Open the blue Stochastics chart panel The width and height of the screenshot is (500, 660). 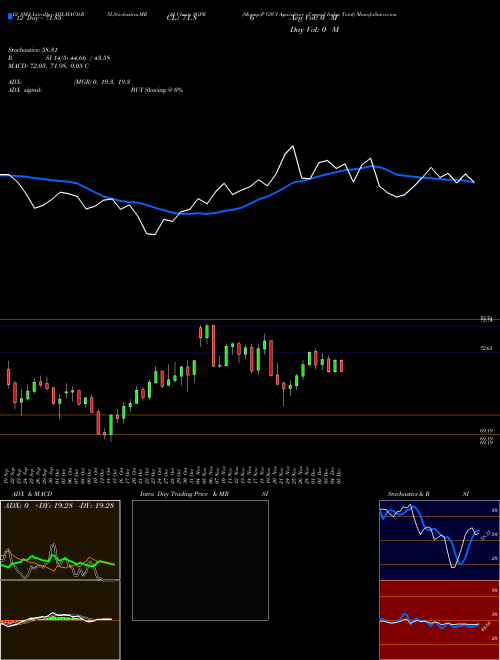pyautogui.click(x=439, y=540)
